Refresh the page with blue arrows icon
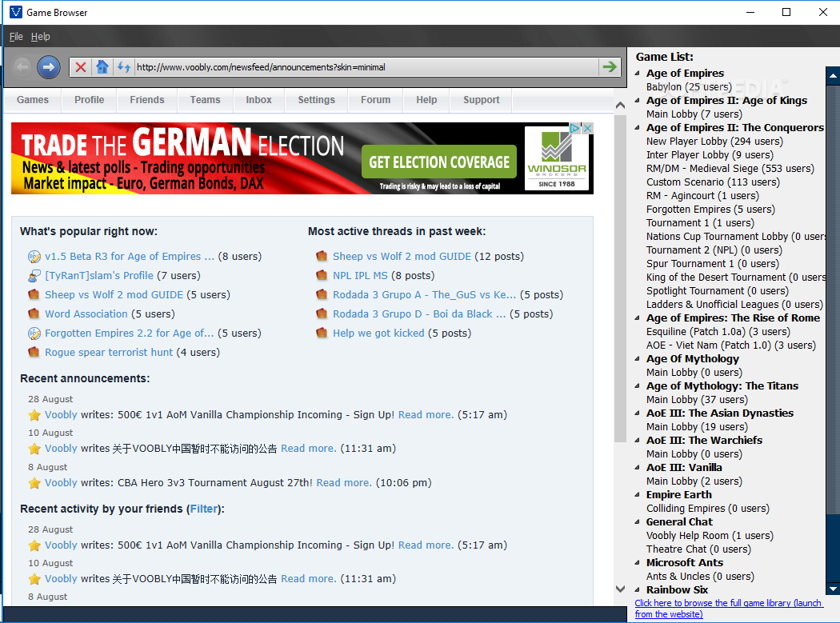 (x=124, y=67)
